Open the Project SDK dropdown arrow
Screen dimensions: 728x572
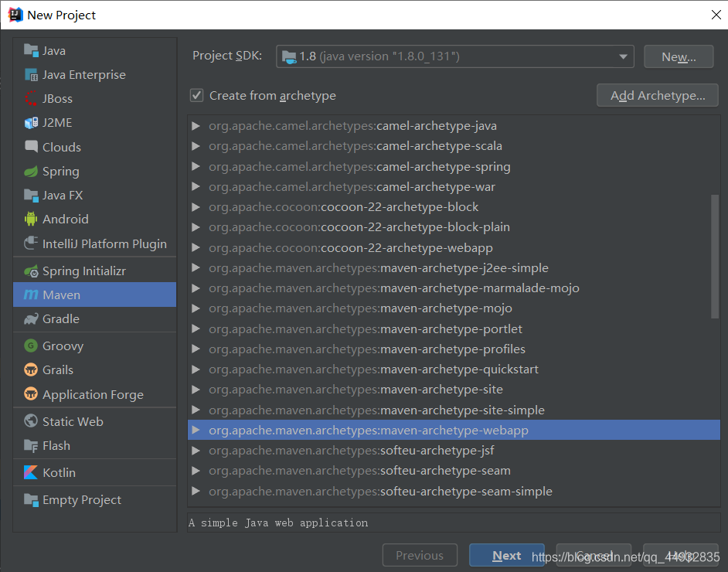623,56
